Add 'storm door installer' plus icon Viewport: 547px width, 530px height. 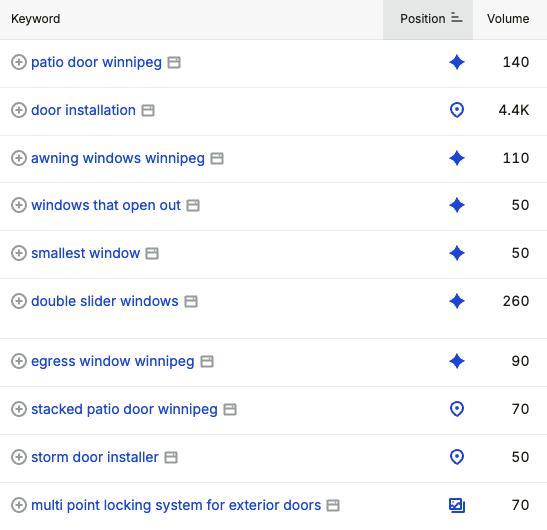click(19, 457)
